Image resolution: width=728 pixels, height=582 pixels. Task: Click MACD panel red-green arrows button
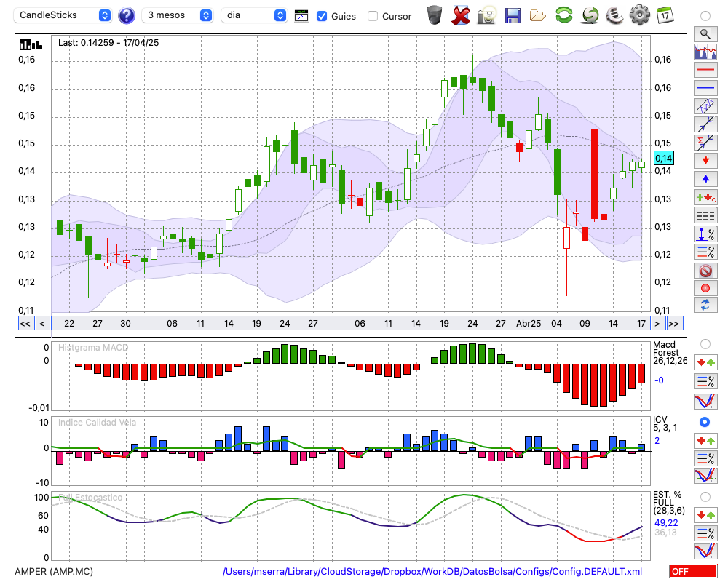[x=705, y=362]
